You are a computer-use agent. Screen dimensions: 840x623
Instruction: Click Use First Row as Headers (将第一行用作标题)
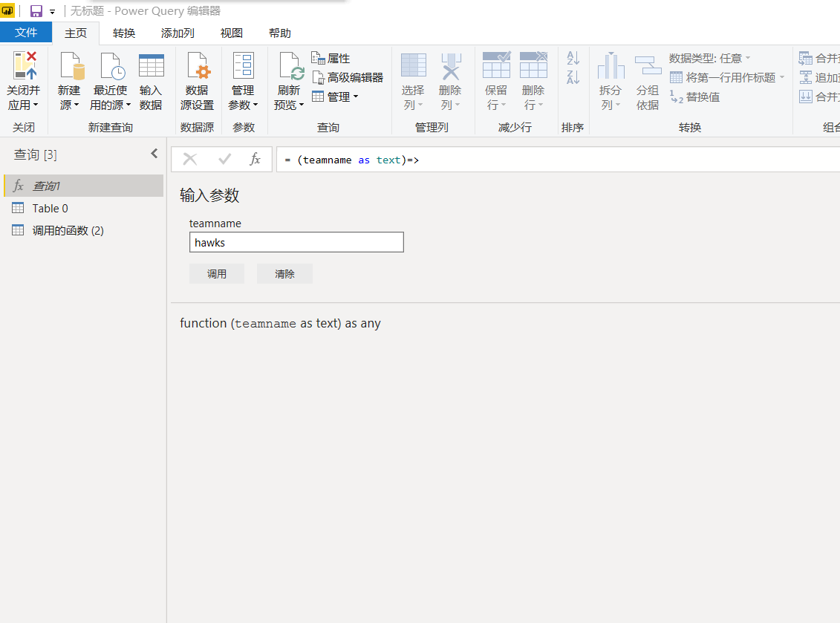tap(723, 78)
